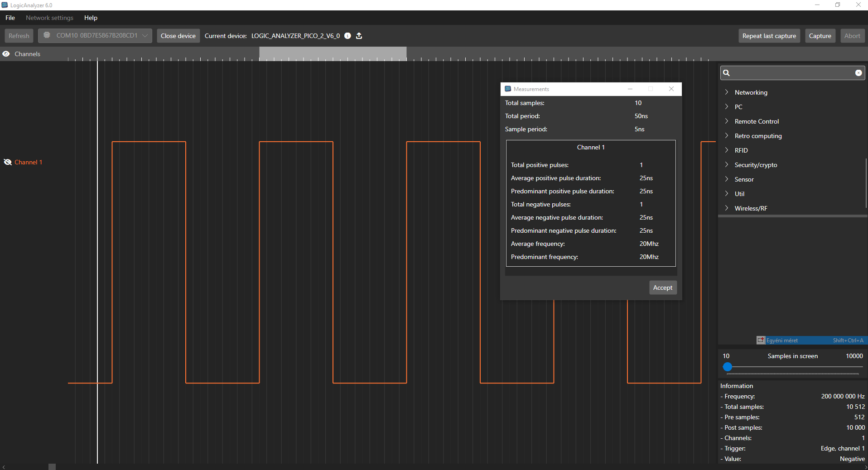The image size is (868, 470).
Task: Click the upload icon beside device name
Action: point(359,36)
